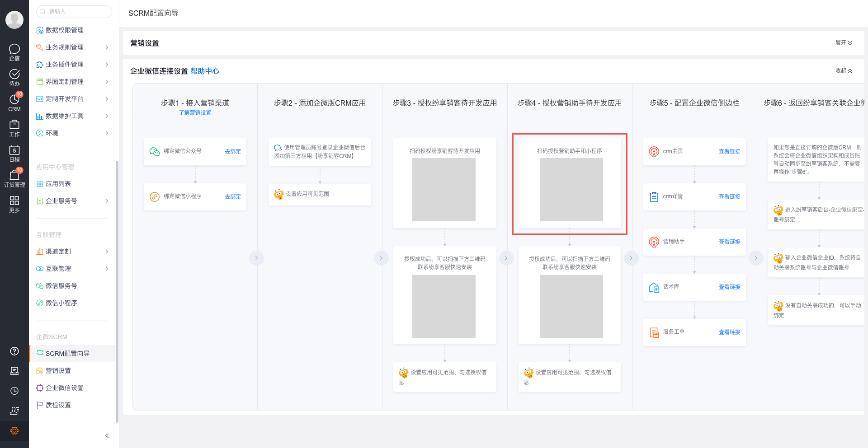Click 查看链接 for 话术库
Viewport: 868px width, 448px height.
pyautogui.click(x=729, y=287)
